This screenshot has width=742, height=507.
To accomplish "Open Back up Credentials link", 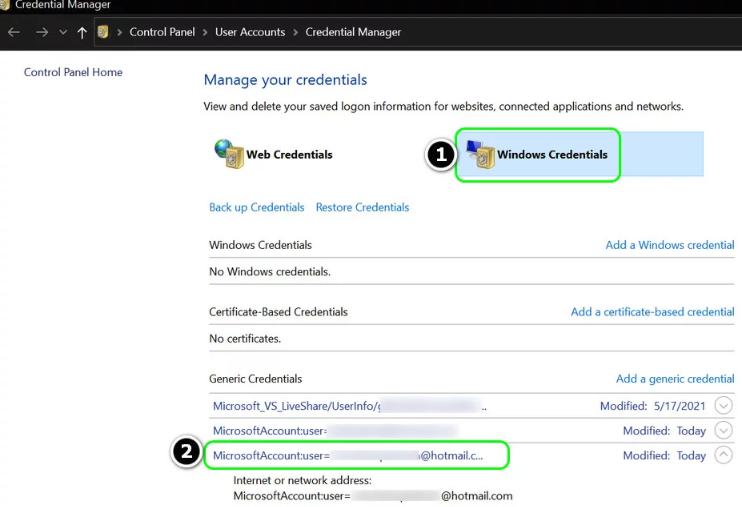I will click(x=256, y=207).
